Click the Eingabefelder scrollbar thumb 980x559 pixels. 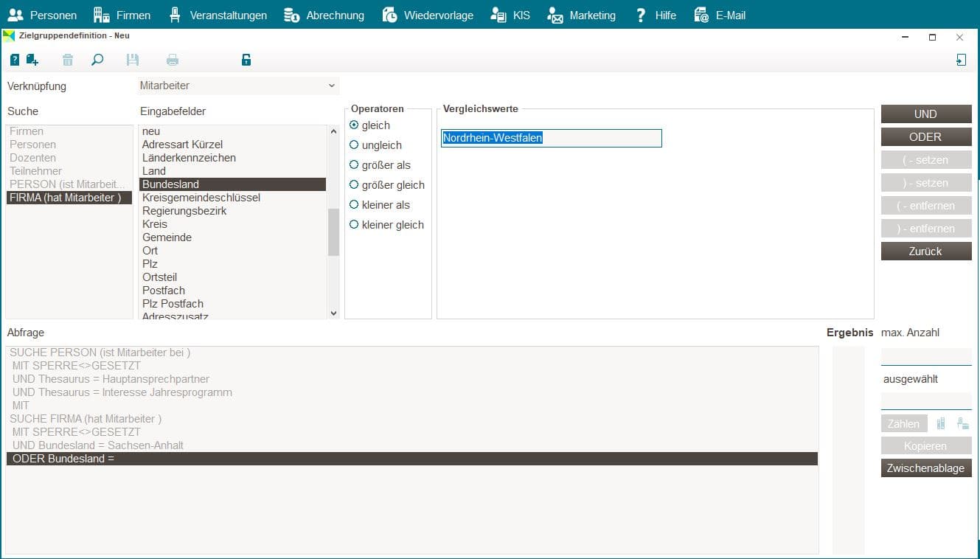click(333, 232)
